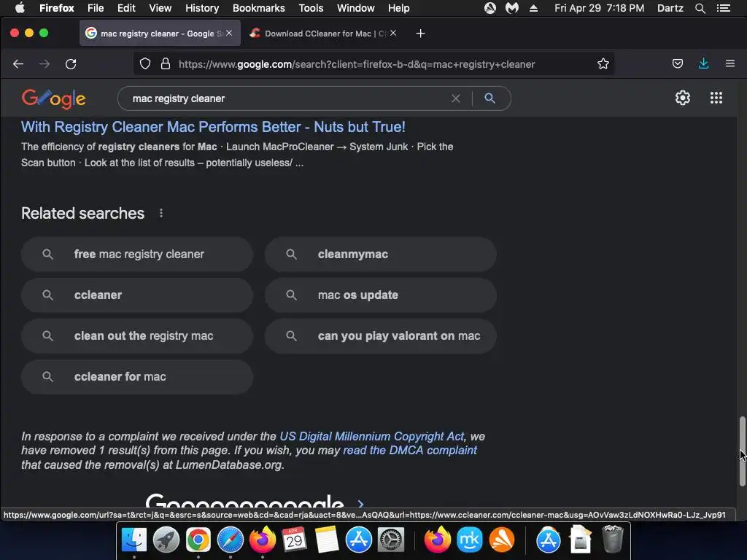
Task: Click the page vertical scrollbar thumb
Action: [x=742, y=451]
